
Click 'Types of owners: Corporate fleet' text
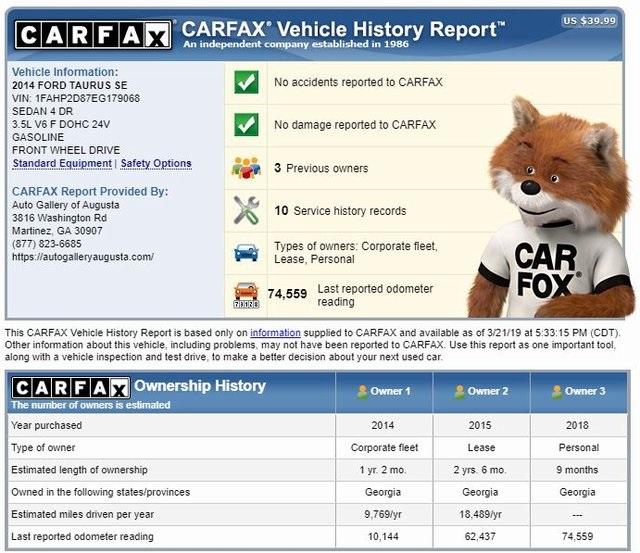pos(356,246)
